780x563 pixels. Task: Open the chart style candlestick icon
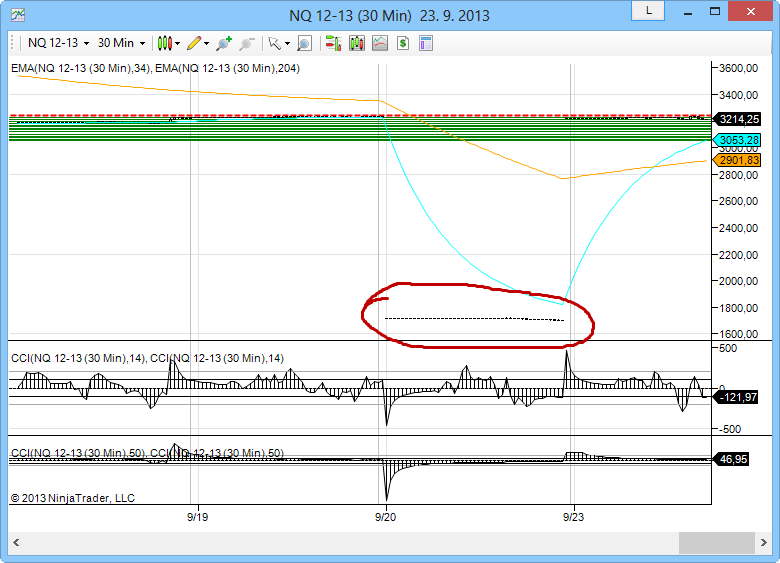[x=166, y=43]
